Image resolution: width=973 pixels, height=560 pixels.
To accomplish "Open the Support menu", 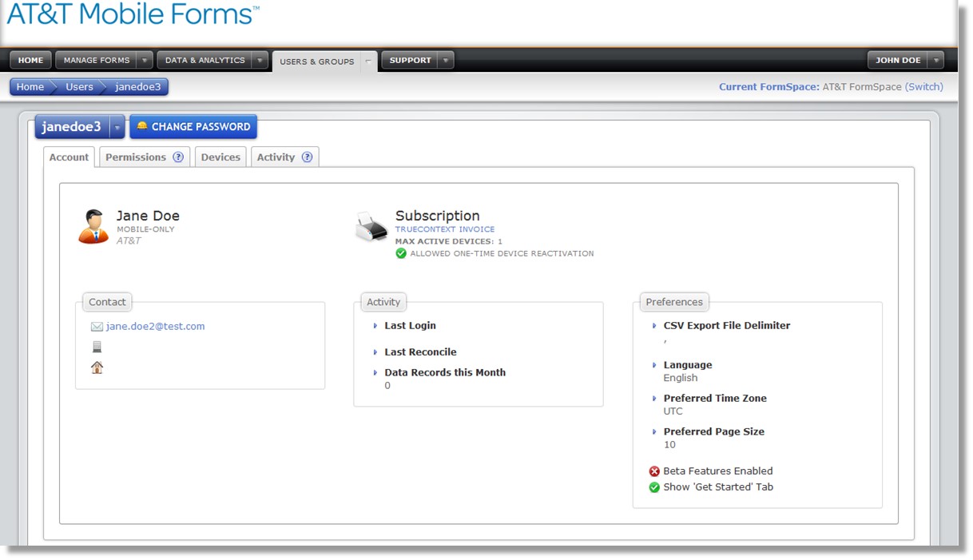I will 411,60.
